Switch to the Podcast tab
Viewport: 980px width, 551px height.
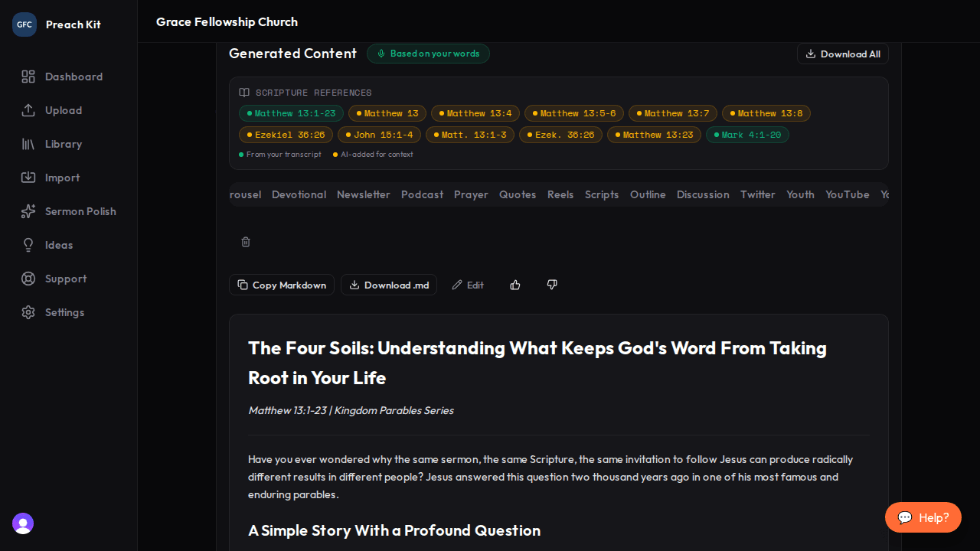point(422,194)
